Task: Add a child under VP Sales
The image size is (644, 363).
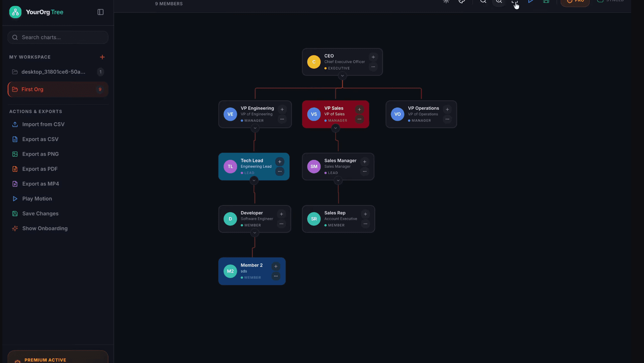Action: 359,110
